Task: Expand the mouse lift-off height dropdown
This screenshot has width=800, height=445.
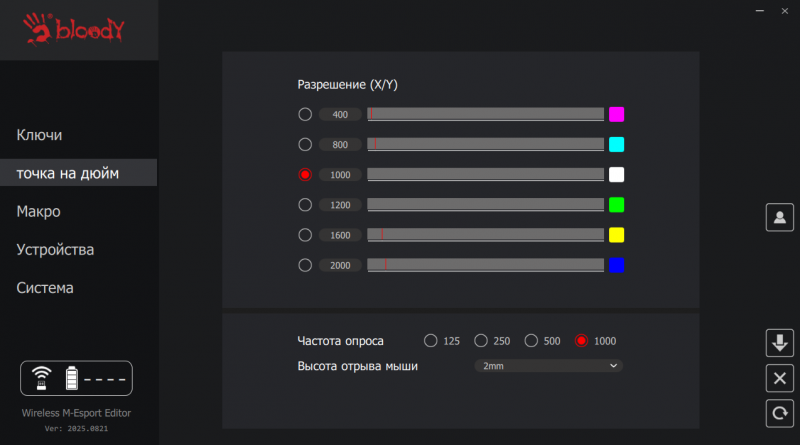Action: pos(548,366)
